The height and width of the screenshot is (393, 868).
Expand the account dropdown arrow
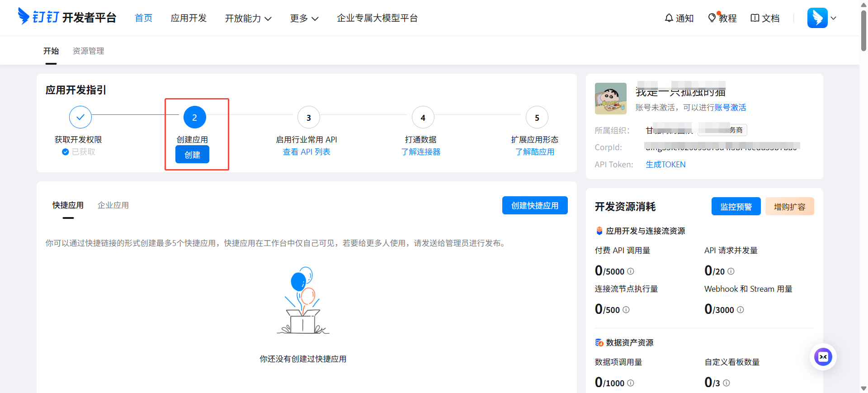(834, 18)
